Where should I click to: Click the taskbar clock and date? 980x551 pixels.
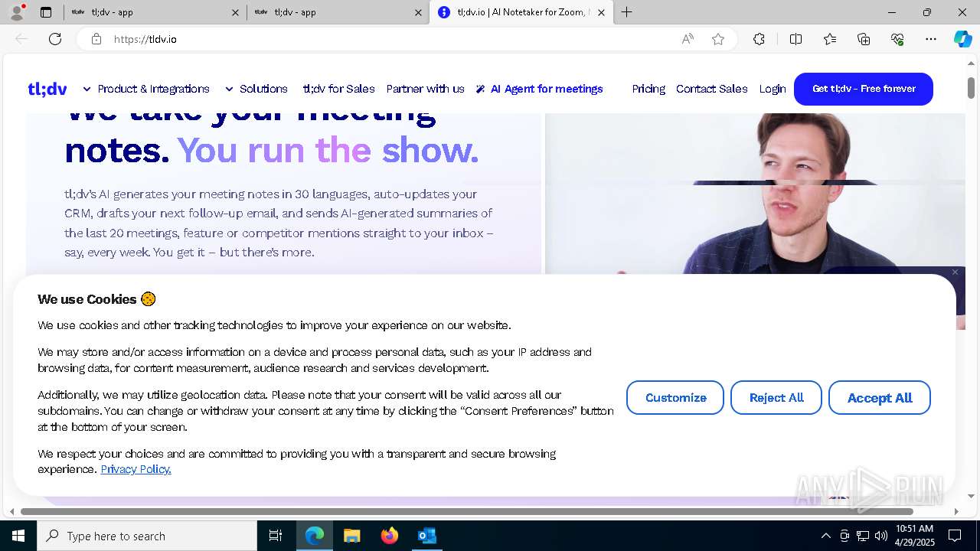[x=914, y=536]
